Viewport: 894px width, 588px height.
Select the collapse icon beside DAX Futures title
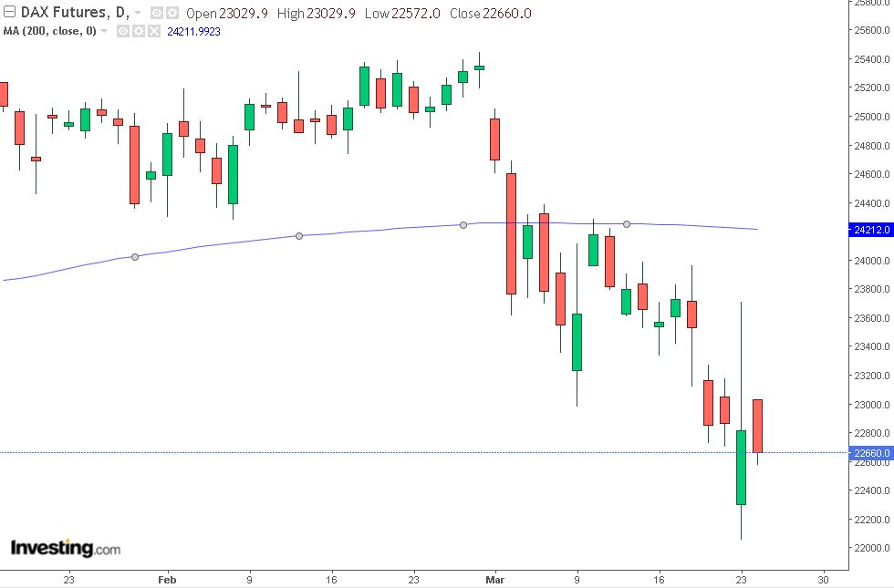pyautogui.click(x=7, y=13)
